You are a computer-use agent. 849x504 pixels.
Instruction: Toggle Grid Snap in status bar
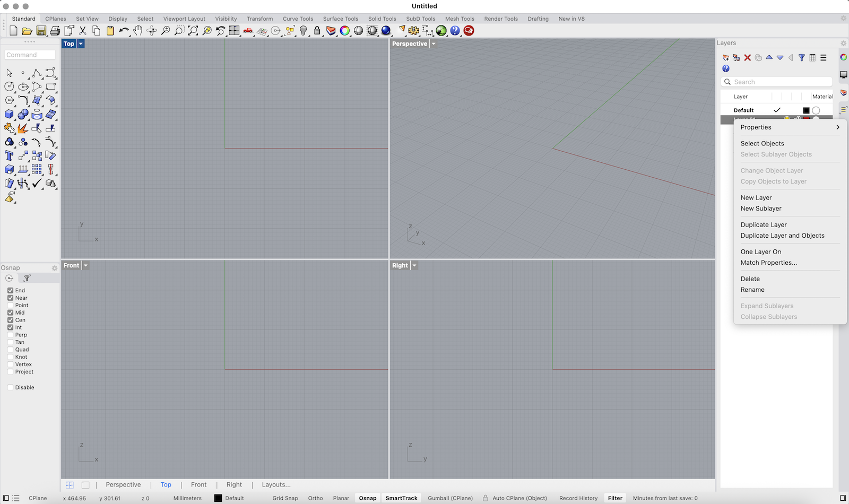coord(285,498)
